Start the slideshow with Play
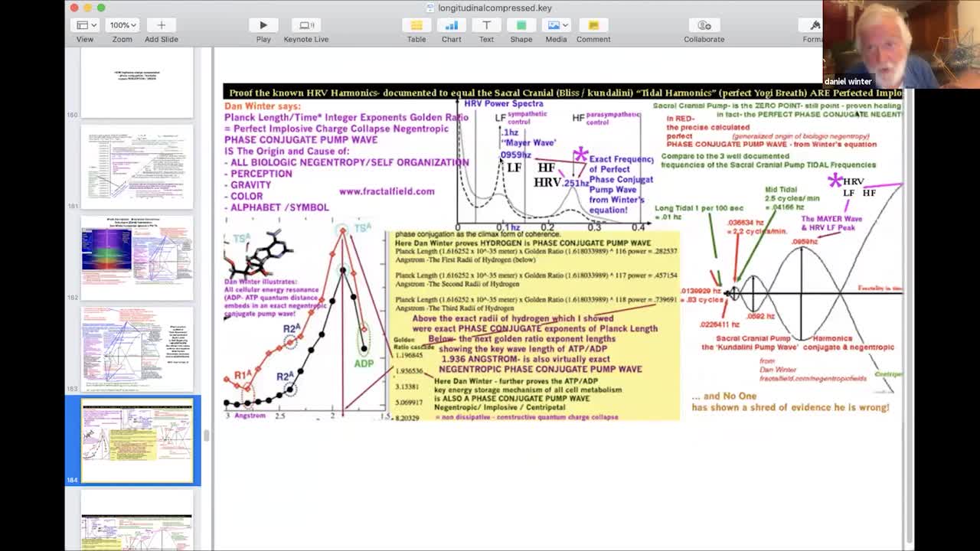The image size is (980, 551). (263, 25)
